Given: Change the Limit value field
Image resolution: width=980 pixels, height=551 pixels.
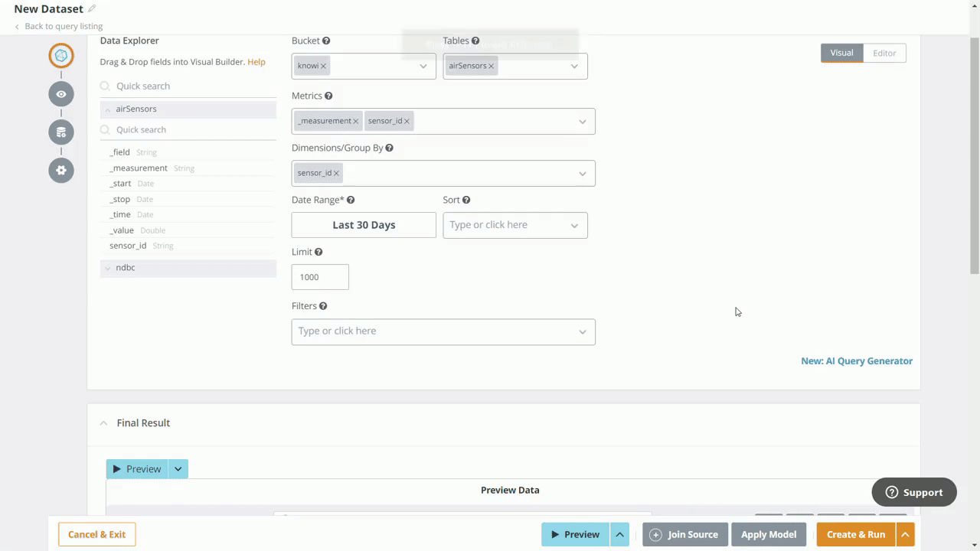Looking at the screenshot, I should pyautogui.click(x=319, y=277).
